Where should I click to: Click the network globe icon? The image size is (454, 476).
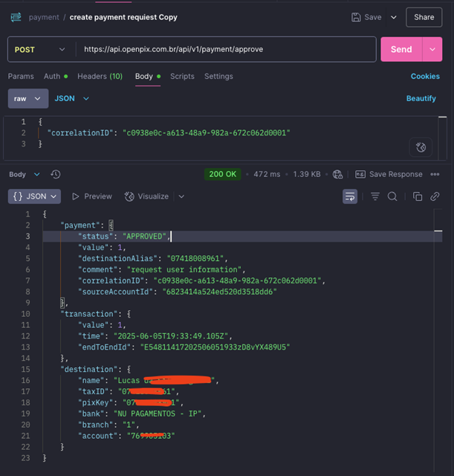point(338,174)
